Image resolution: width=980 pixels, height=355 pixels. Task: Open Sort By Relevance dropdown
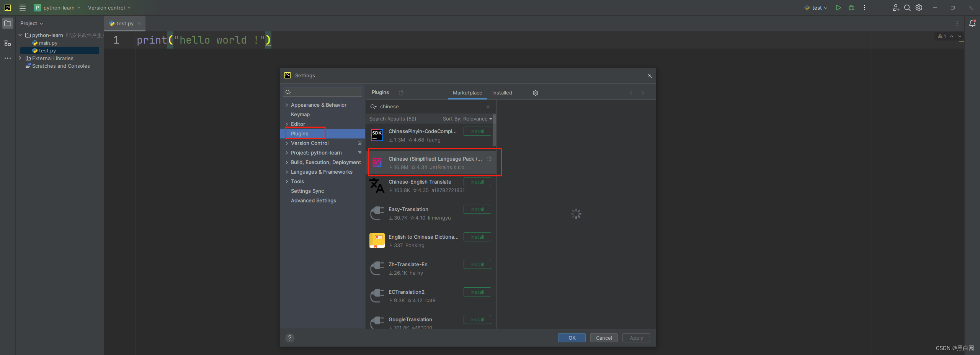pos(467,119)
